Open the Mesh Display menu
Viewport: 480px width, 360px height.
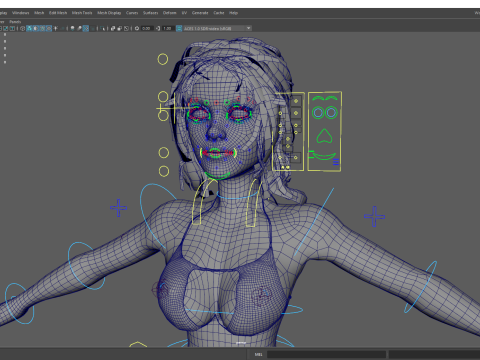click(109, 13)
